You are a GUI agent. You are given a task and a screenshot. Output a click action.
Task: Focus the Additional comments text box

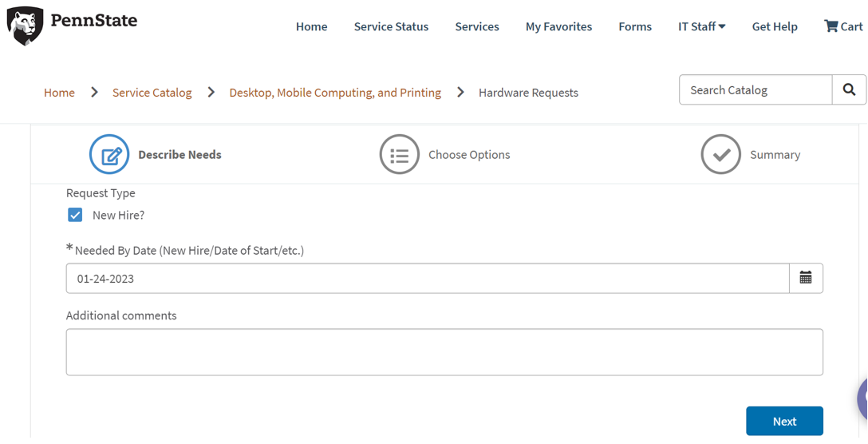pyautogui.click(x=444, y=352)
